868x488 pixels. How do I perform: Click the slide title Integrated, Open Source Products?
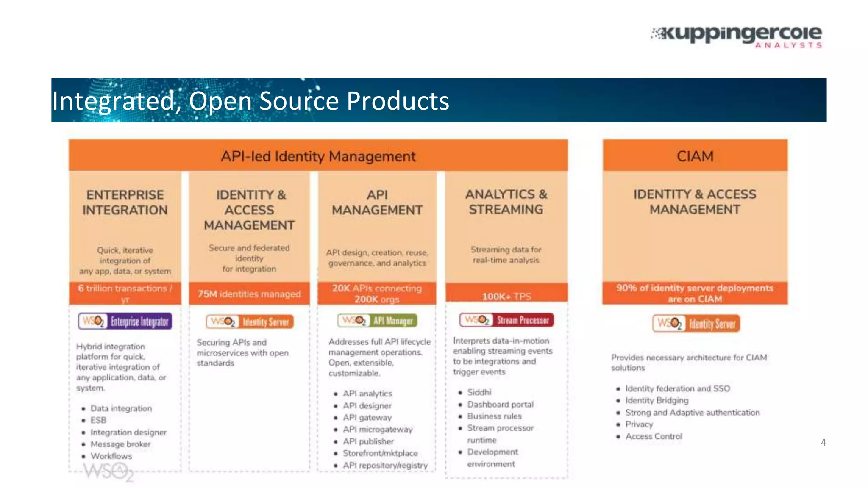[250, 101]
